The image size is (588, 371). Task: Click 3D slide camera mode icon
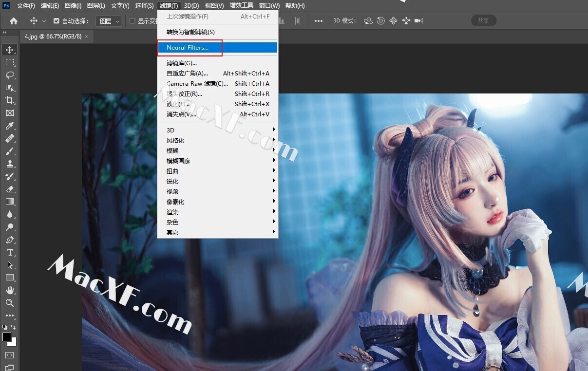pyautogui.click(x=406, y=21)
